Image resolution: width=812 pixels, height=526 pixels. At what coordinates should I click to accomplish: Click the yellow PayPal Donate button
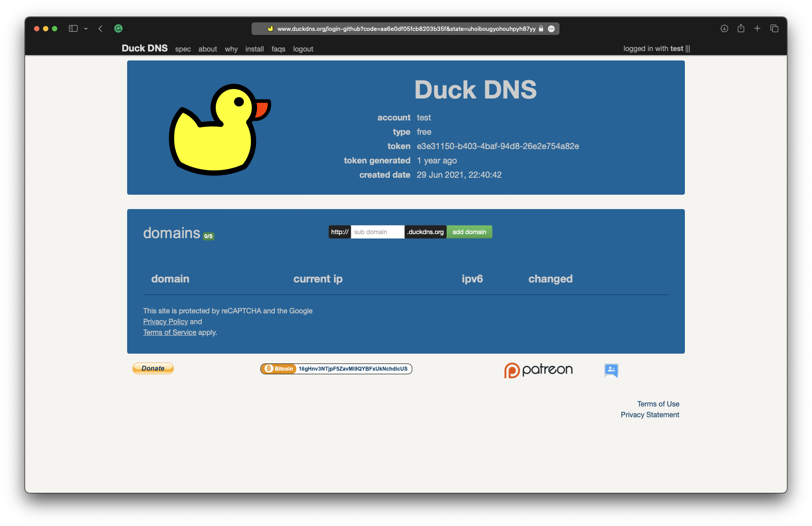(x=153, y=368)
